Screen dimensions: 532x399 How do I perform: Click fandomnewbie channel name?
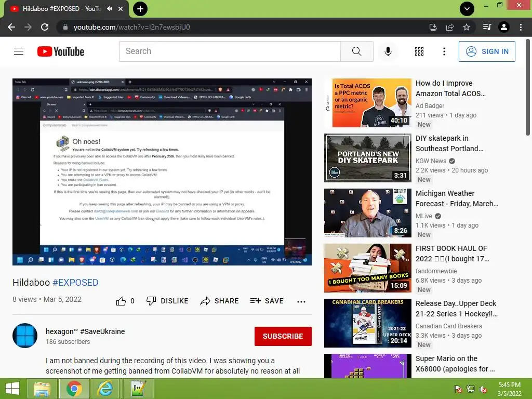click(x=436, y=271)
